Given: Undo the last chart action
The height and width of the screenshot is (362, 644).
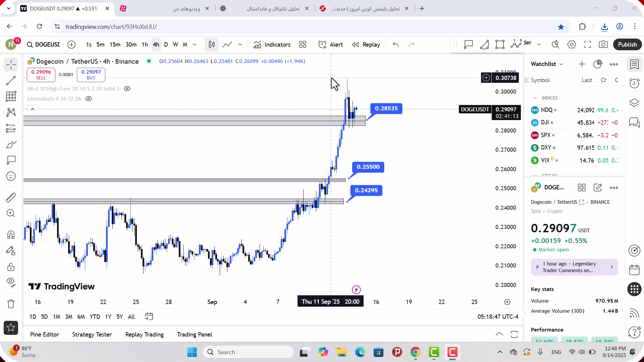Looking at the screenshot, I should click(x=396, y=45).
